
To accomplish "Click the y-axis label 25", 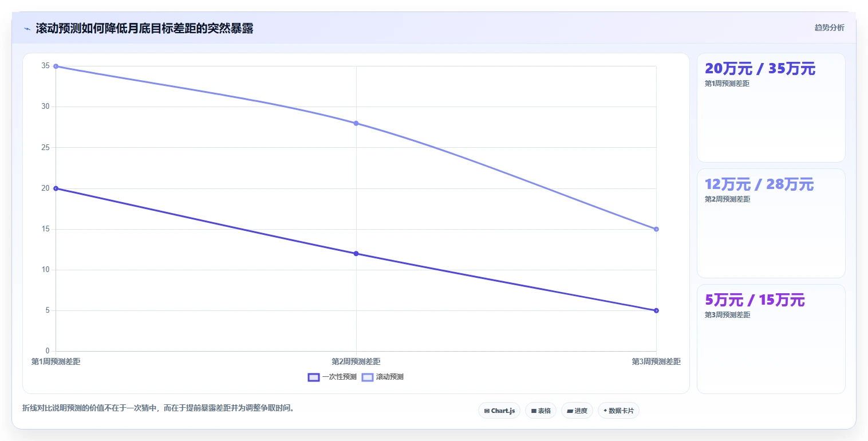I will [x=46, y=147].
